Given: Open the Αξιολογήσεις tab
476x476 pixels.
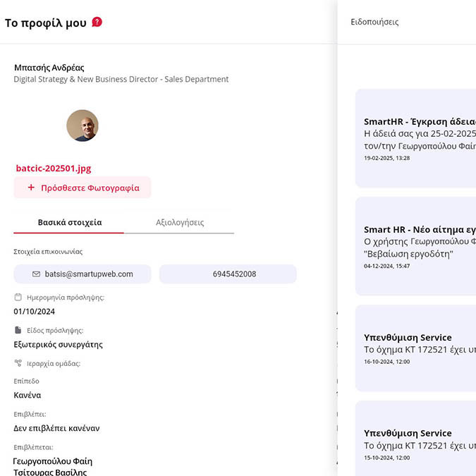Looking at the screenshot, I should (179, 222).
